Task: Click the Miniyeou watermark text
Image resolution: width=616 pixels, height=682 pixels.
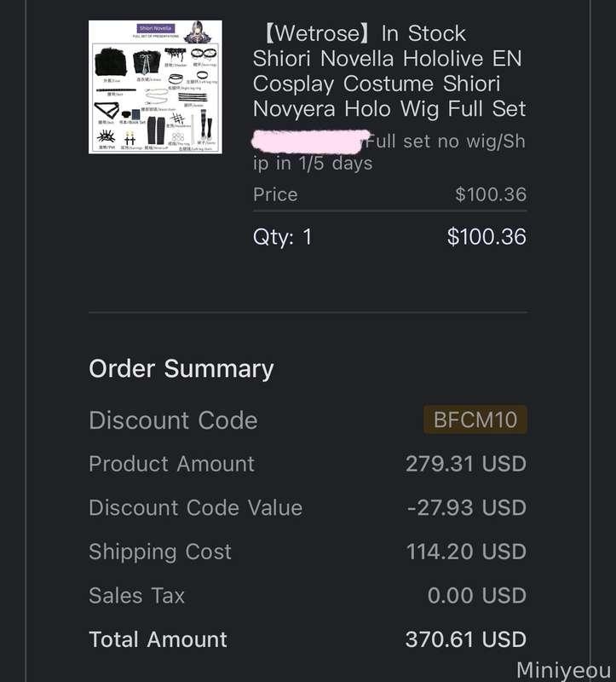Action: tap(563, 670)
